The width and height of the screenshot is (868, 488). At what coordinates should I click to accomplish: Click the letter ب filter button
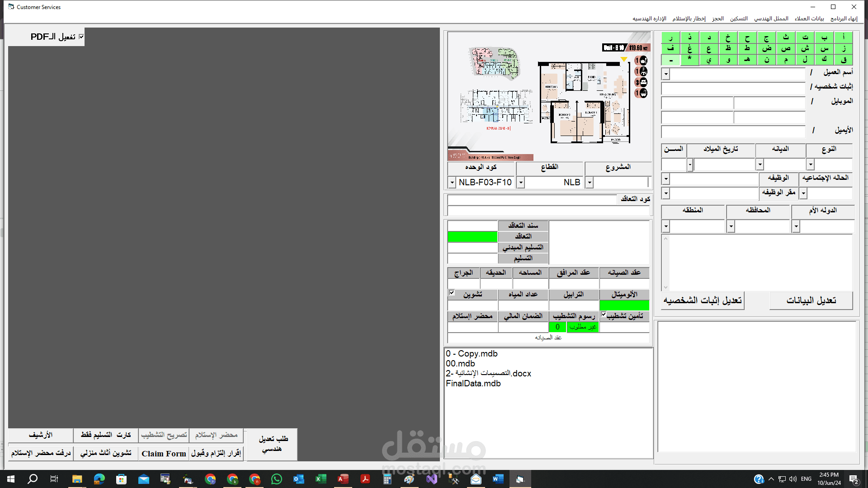point(825,37)
